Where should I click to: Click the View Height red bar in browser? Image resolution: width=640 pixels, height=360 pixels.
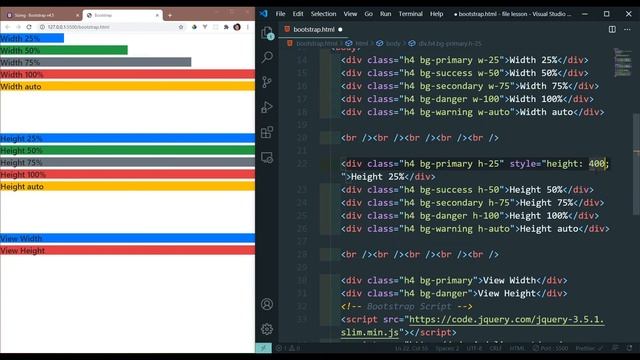tap(127, 250)
